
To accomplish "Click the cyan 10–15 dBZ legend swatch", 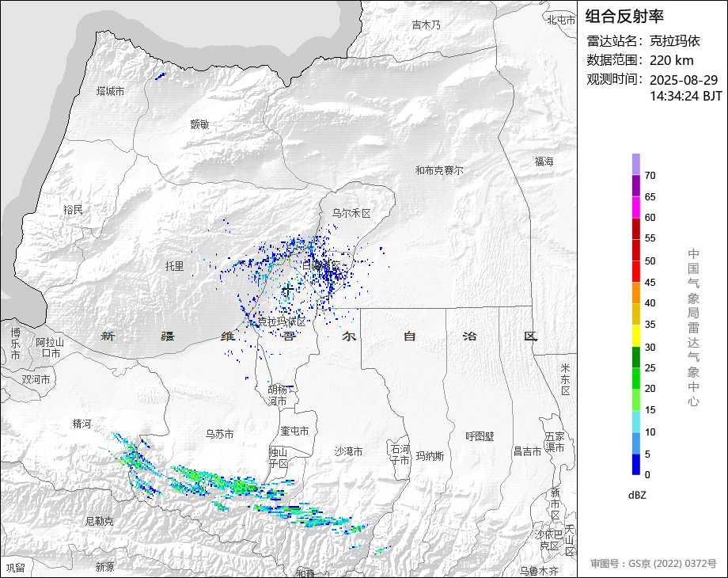I will (636, 421).
